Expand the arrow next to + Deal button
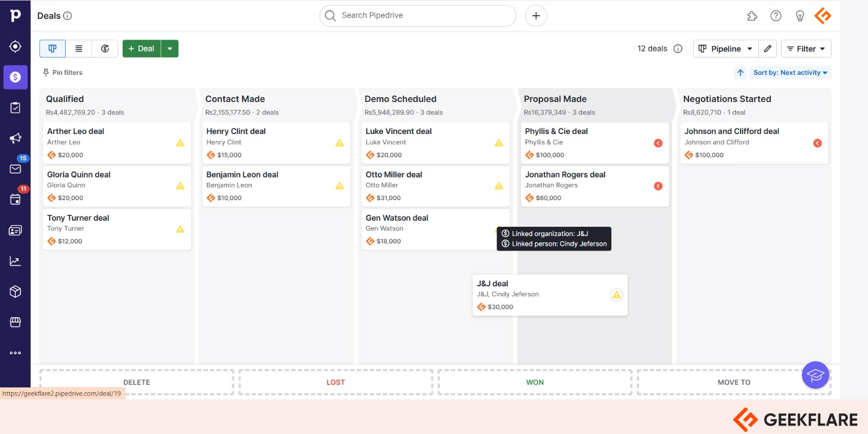Viewport: 868px width, 434px height. tap(170, 49)
